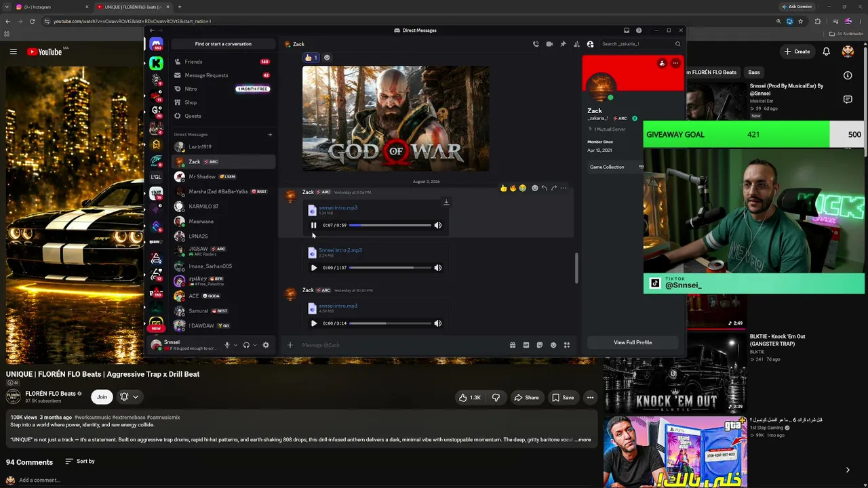Open the Kick server icon in server list
Viewport: 868px width, 488px height.
pos(156,63)
